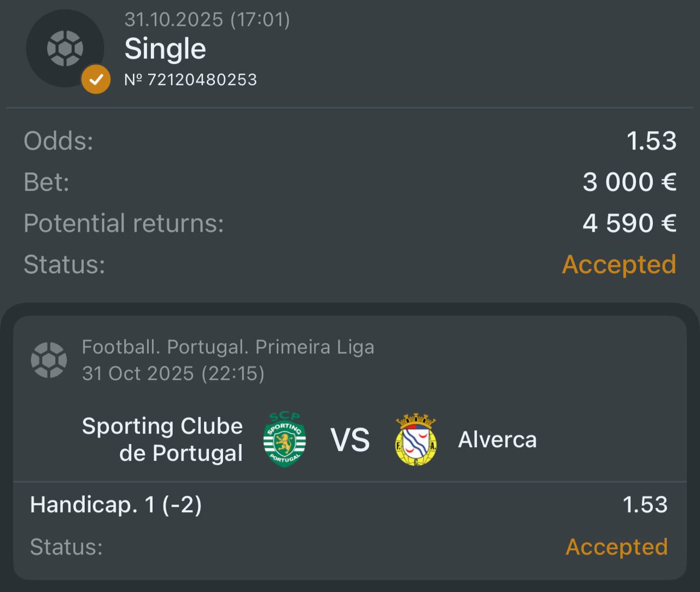Click the bet amount 3 000 €

tap(629, 182)
